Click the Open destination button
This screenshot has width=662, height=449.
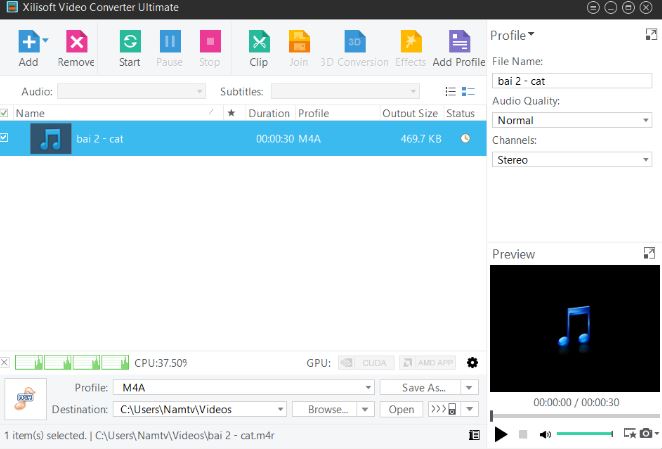[x=401, y=409]
